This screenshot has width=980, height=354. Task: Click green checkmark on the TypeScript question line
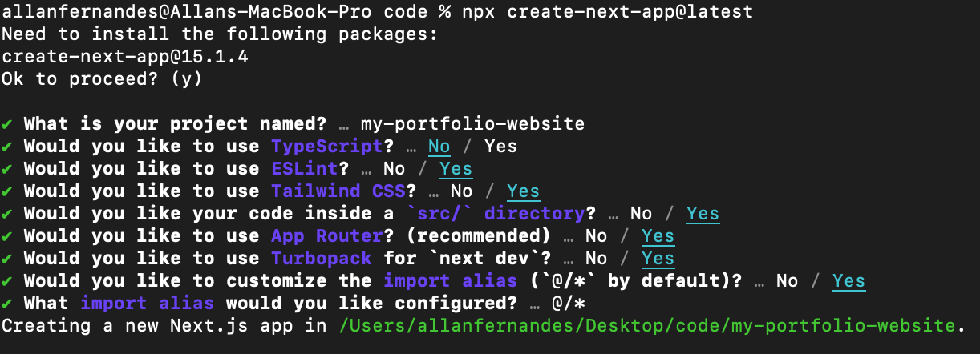tap(7, 147)
